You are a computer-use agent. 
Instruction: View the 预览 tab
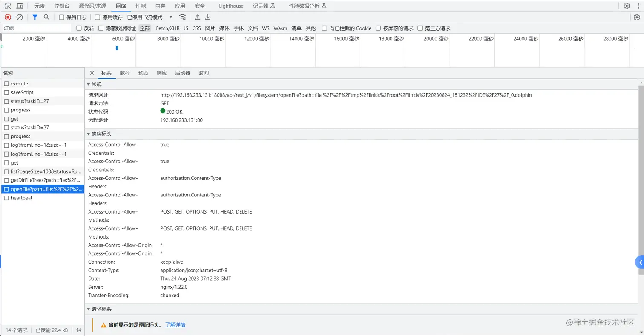pos(144,73)
